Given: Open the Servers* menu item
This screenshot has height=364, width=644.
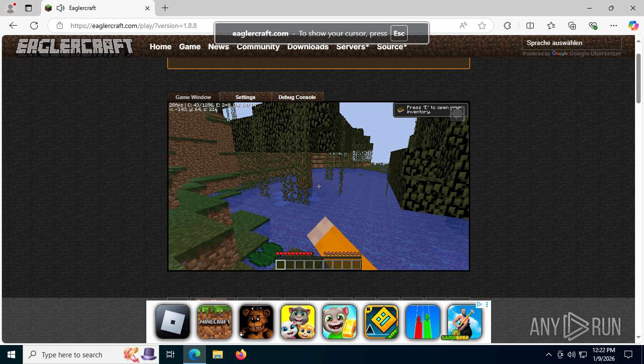Looking at the screenshot, I should coord(353,46).
